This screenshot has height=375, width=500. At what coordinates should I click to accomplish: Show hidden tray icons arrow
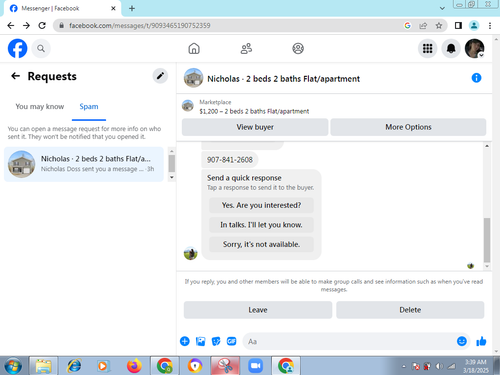(404, 366)
